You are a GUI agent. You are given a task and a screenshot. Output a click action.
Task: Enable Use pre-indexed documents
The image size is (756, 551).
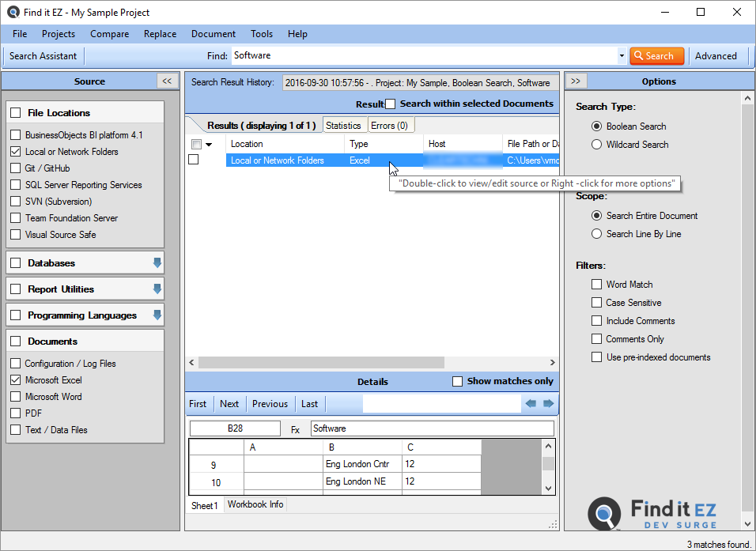[x=596, y=357]
